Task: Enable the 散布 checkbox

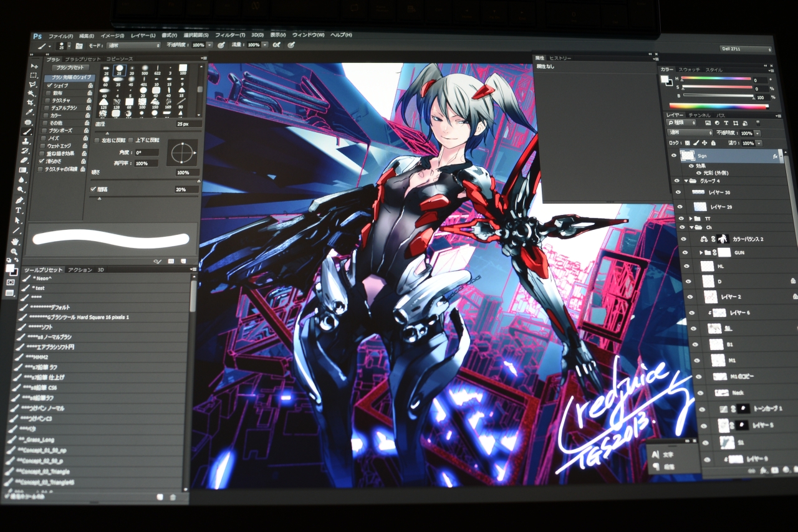Action: pyautogui.click(x=48, y=93)
